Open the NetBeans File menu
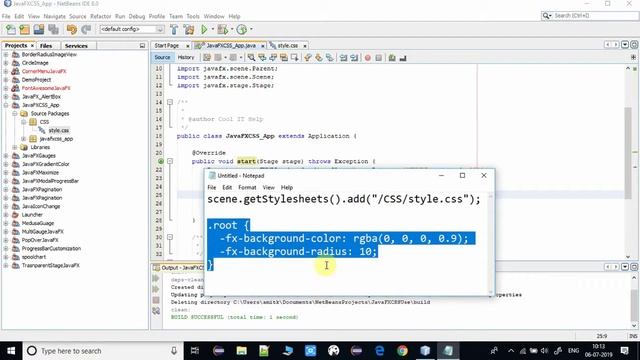The width and height of the screenshot is (640, 360). 6,16
